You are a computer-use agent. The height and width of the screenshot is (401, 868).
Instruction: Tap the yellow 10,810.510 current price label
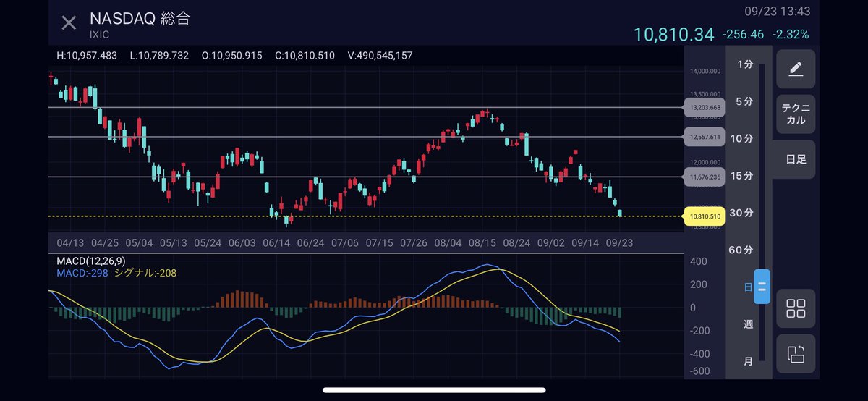tap(705, 216)
